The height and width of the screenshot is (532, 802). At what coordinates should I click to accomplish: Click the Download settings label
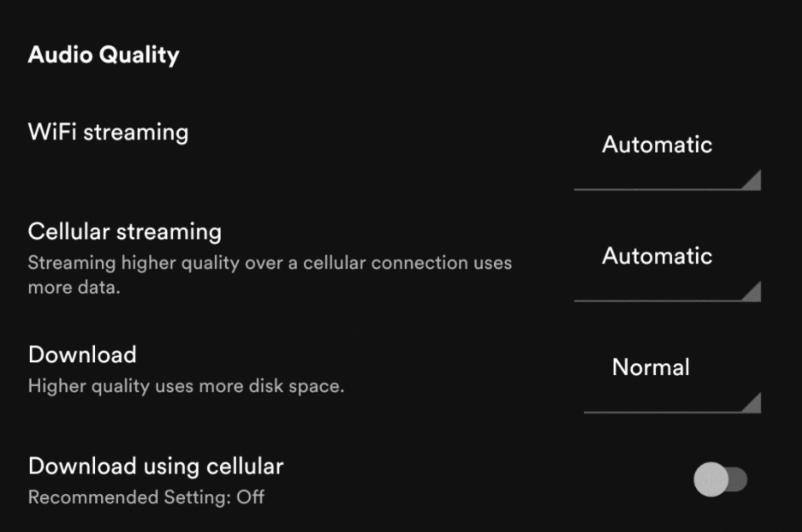(x=82, y=355)
